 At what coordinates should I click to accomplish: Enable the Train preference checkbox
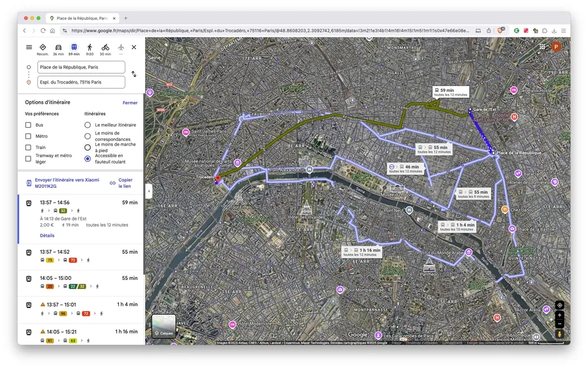coord(28,147)
